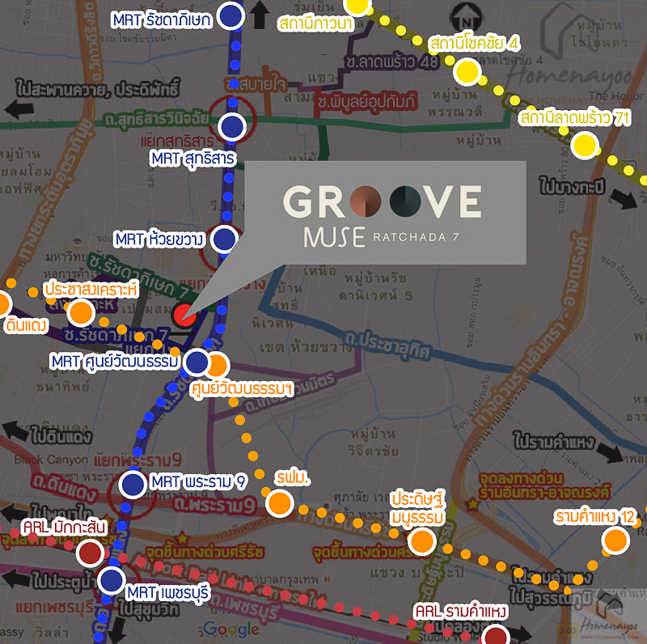Click the MRT รัชดาภิเษก station marker
This screenshot has height=644, width=647.
click(232, 15)
